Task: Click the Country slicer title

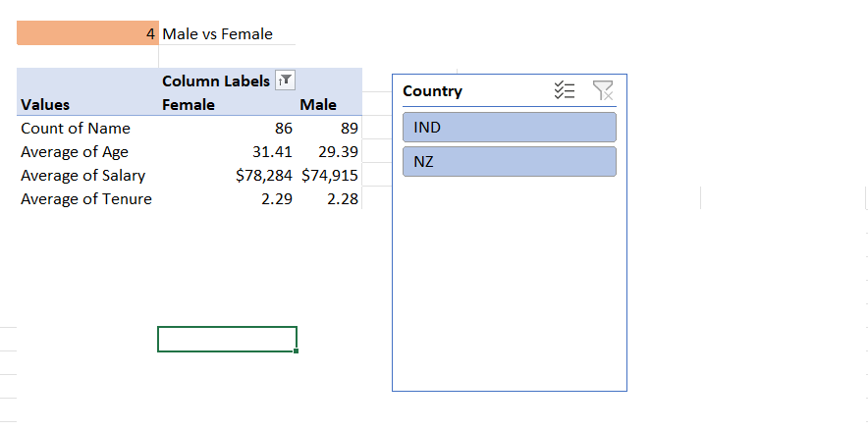Action: [x=432, y=91]
